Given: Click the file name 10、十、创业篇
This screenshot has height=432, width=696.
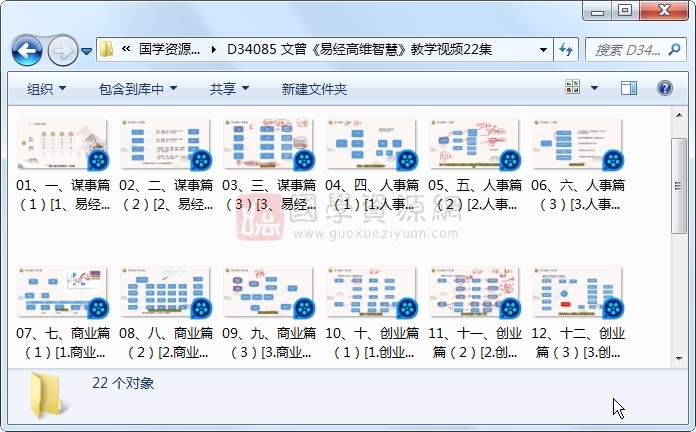Looking at the screenshot, I should tap(372, 342).
